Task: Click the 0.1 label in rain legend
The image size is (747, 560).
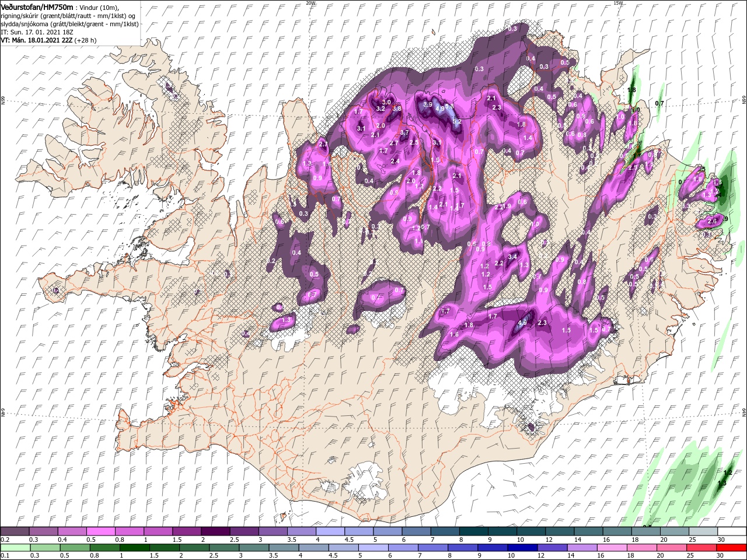Action: [5, 556]
